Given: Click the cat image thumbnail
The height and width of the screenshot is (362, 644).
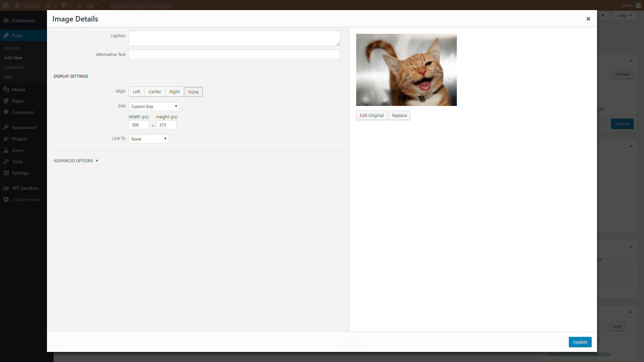Looking at the screenshot, I should coord(406,70).
